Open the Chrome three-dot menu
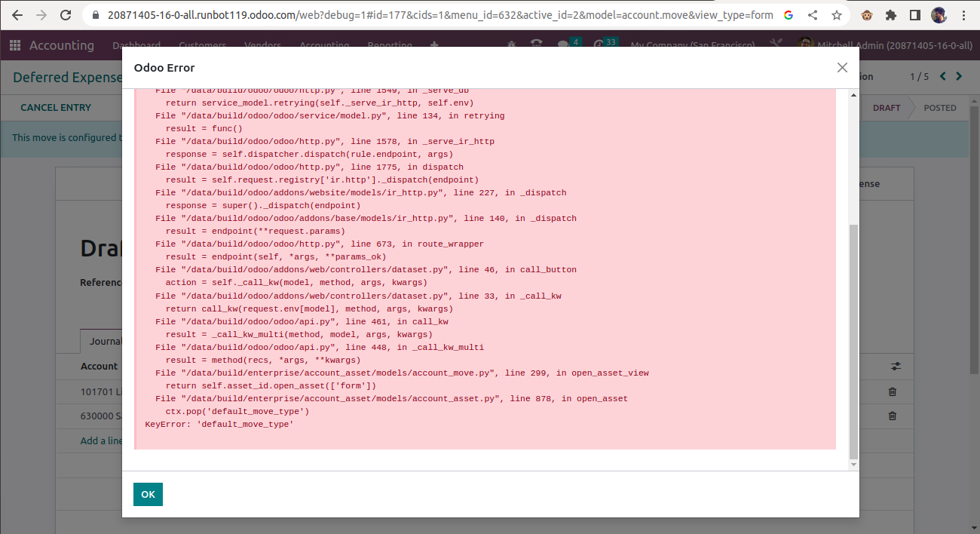 (x=964, y=15)
